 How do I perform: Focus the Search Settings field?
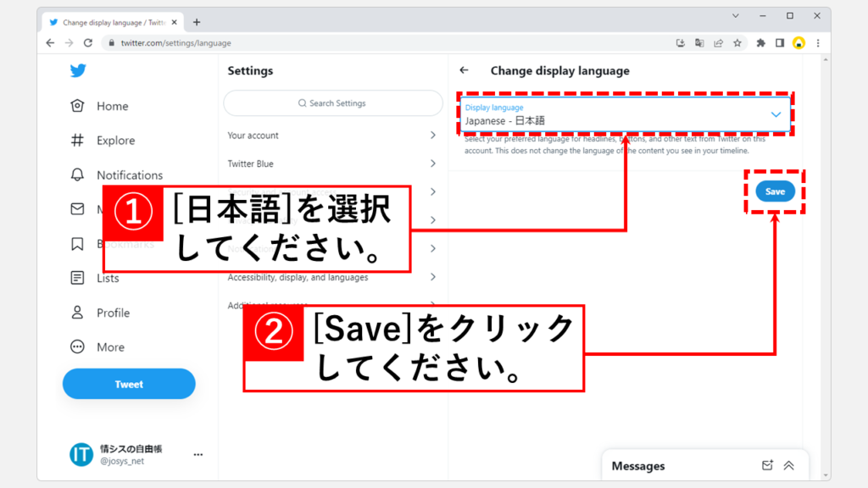click(x=332, y=103)
